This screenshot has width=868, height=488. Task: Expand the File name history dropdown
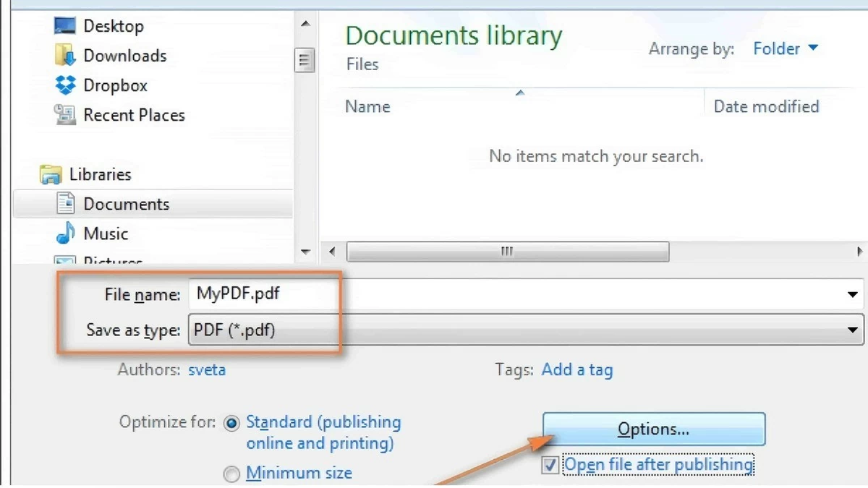(x=851, y=294)
